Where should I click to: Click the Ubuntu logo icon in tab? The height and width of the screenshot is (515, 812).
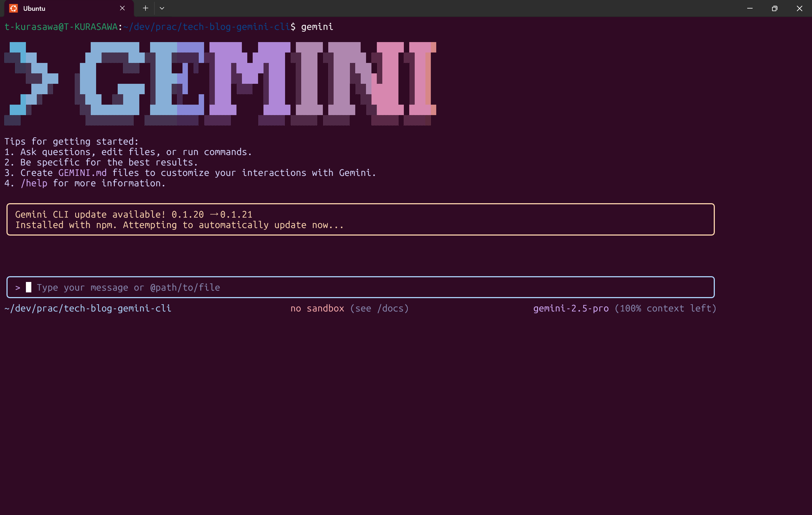click(13, 8)
